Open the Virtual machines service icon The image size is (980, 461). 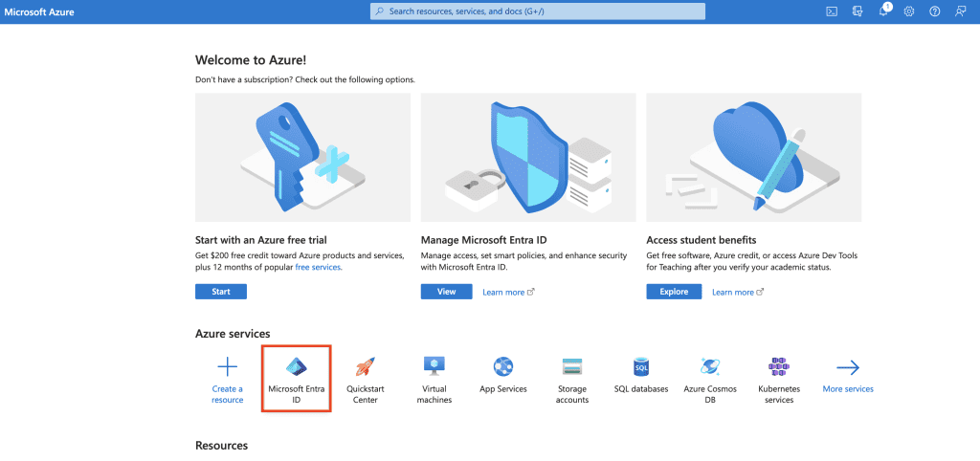(x=434, y=366)
